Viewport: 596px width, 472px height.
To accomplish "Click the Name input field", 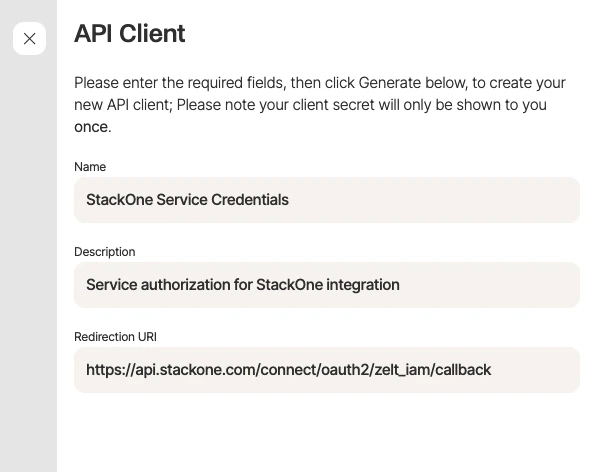I will click(327, 200).
